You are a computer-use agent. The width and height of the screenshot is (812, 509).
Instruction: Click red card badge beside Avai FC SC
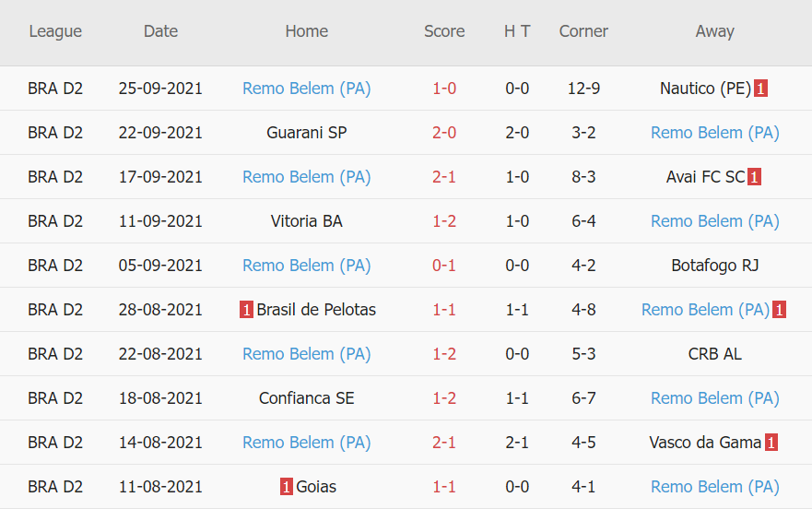pos(754,177)
